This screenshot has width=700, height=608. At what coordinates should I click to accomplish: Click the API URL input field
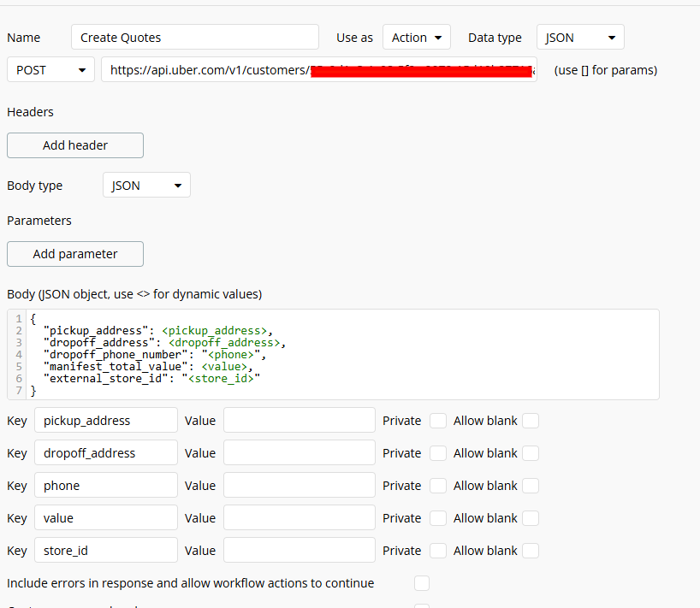tap(319, 69)
